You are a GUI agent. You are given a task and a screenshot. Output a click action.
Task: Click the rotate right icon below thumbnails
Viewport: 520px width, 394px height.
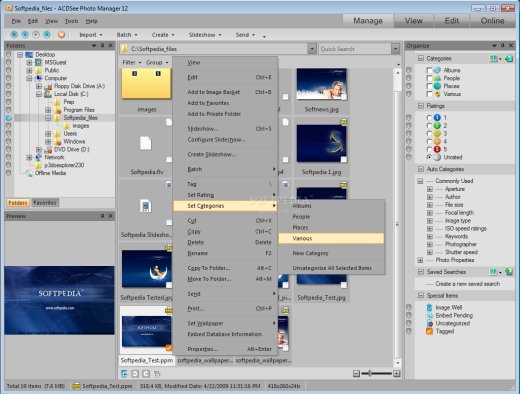pyautogui.click(x=146, y=374)
